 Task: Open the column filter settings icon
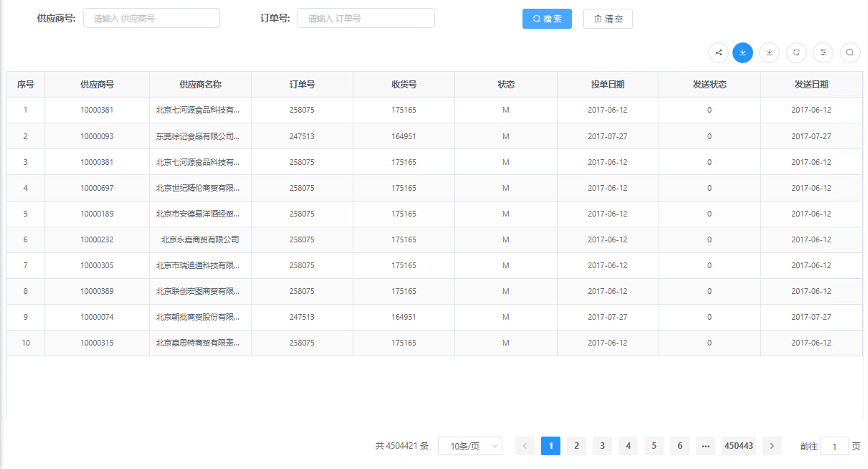coord(823,52)
